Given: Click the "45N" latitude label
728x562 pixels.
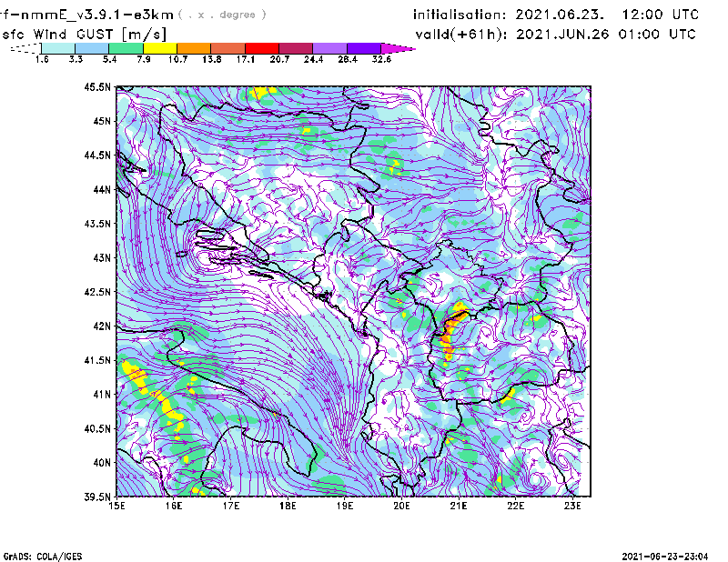Looking at the screenshot, I should coord(102,121).
